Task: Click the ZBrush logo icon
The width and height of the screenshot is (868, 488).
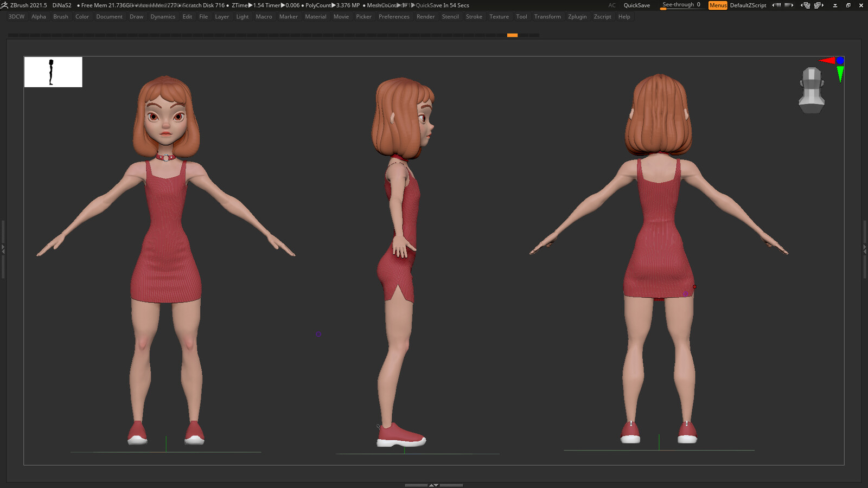Action: pyautogui.click(x=4, y=5)
